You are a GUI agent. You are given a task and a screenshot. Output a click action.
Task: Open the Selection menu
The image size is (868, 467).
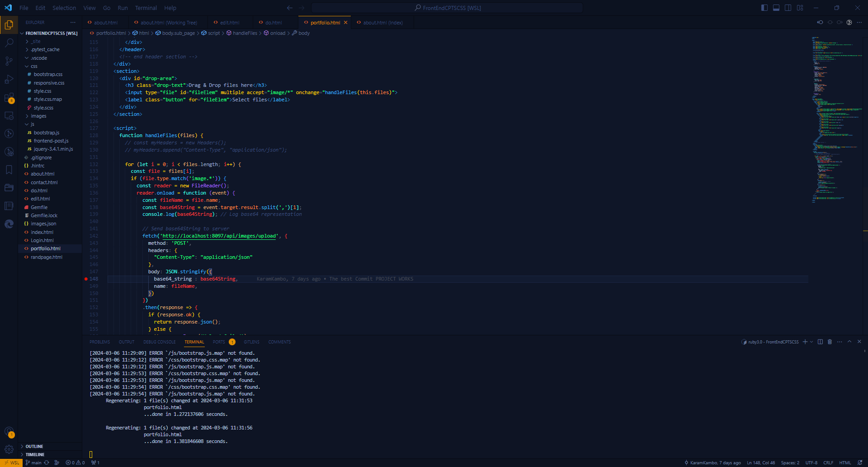(x=64, y=8)
